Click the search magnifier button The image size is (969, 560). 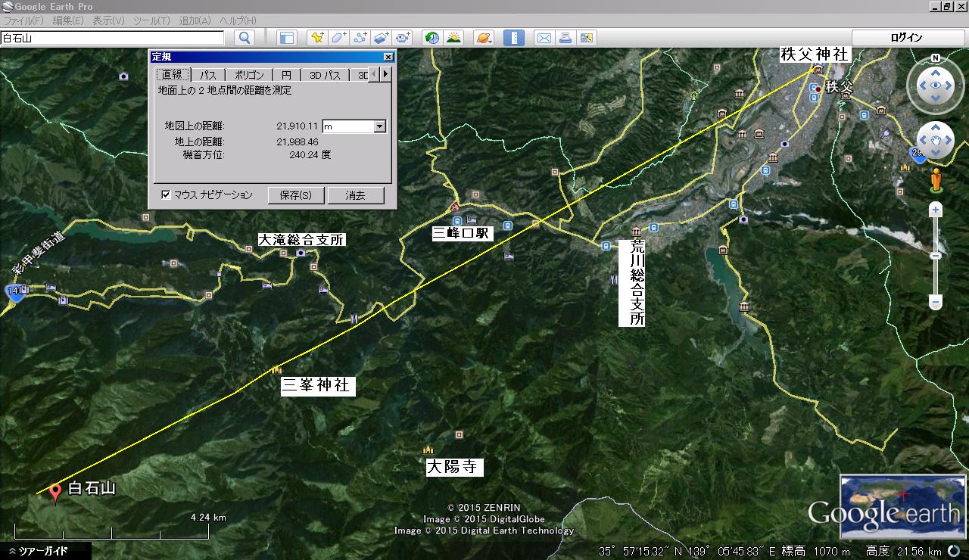[x=245, y=38]
